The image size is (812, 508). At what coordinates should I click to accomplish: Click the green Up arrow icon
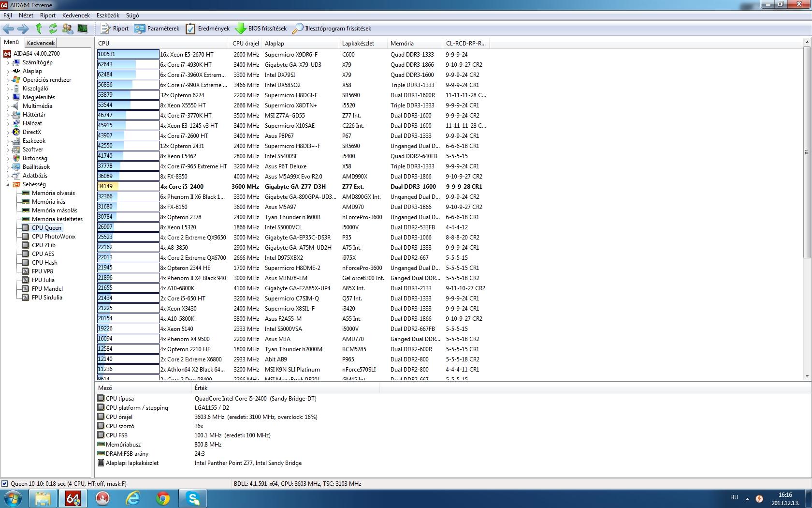pos(39,29)
